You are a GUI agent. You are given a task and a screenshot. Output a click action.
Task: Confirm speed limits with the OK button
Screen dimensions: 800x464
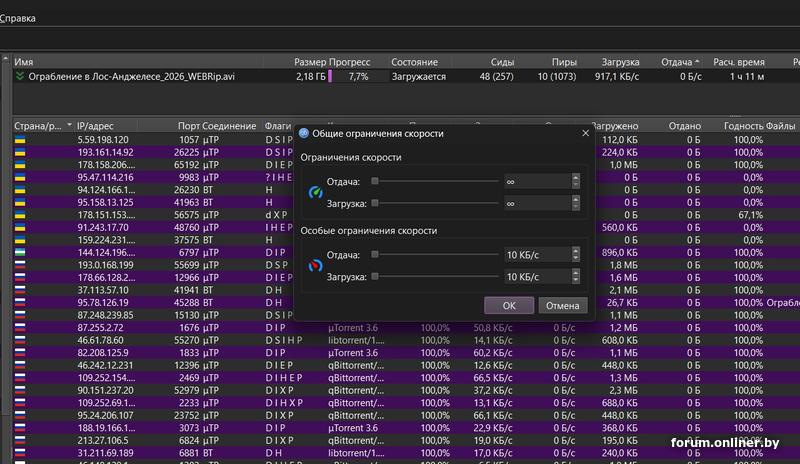509,305
